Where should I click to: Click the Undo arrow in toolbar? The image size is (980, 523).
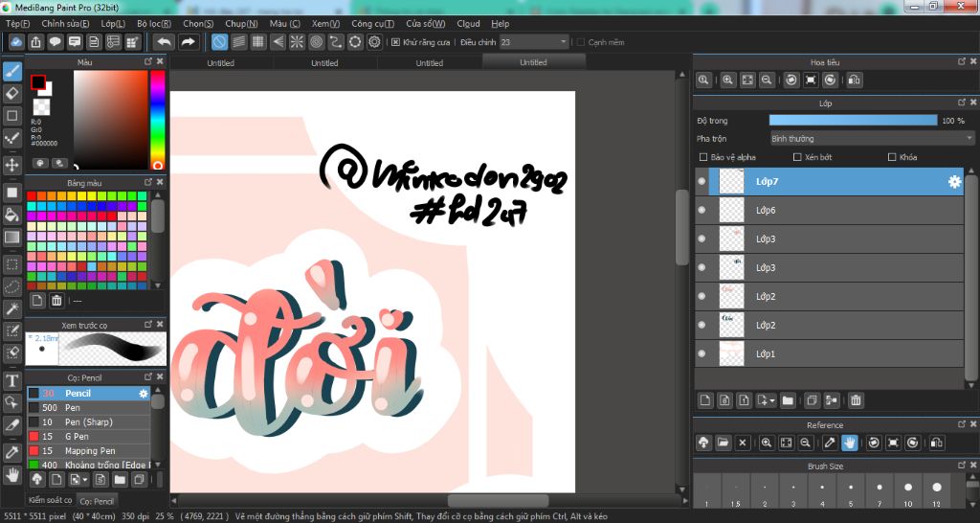(165, 42)
